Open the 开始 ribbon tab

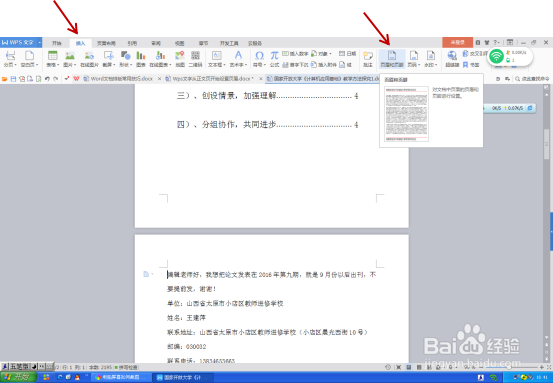point(57,43)
